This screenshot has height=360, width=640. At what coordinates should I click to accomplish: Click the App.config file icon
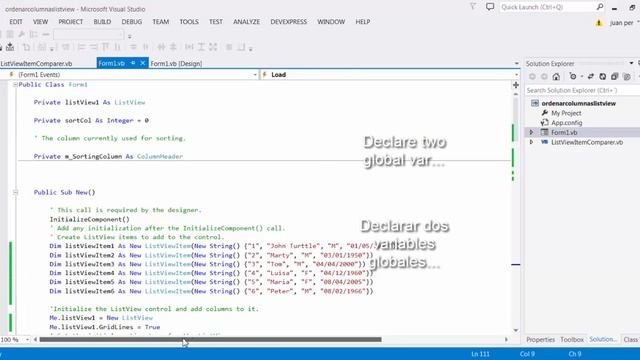pyautogui.click(x=544, y=122)
